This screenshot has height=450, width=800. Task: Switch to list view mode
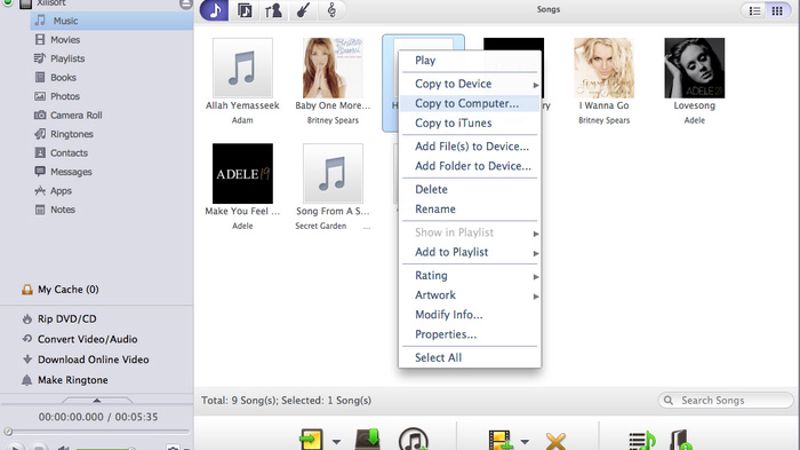pyautogui.click(x=755, y=11)
